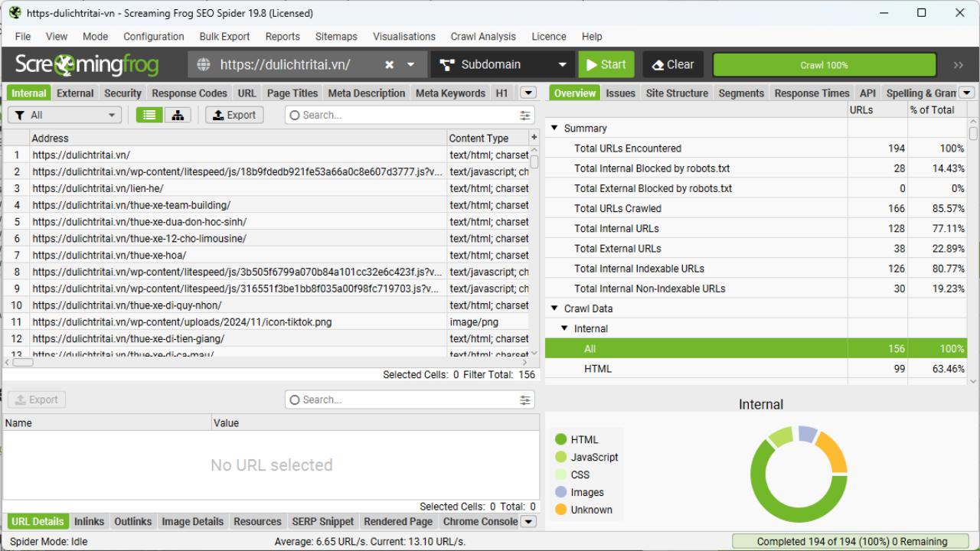The height and width of the screenshot is (551, 980).
Task: Switch to the Response Codes tab
Action: pyautogui.click(x=189, y=93)
